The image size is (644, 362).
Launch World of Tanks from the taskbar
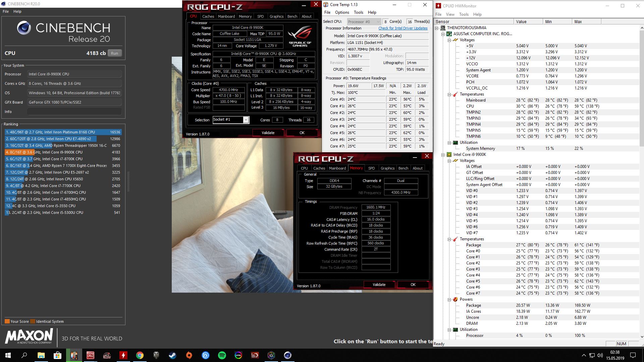coord(156,355)
